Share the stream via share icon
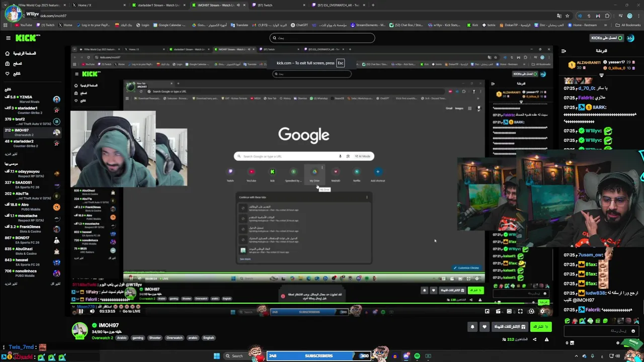The height and width of the screenshot is (362, 644). click(534, 339)
